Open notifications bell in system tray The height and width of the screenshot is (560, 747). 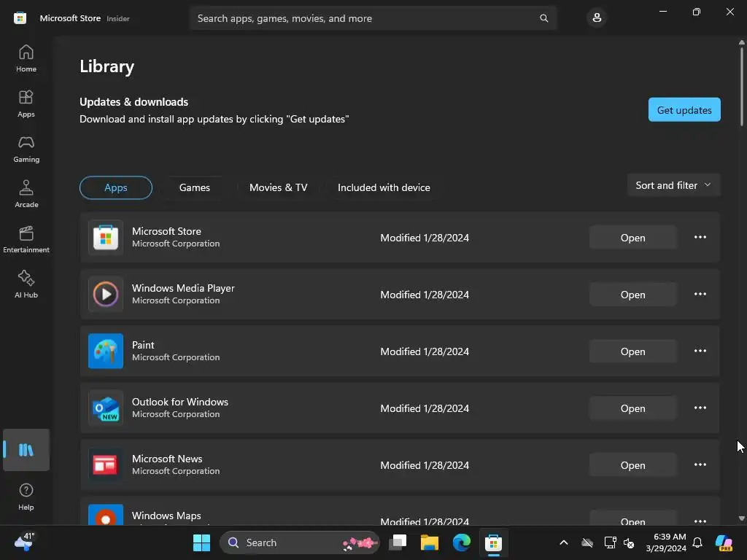[x=697, y=542]
